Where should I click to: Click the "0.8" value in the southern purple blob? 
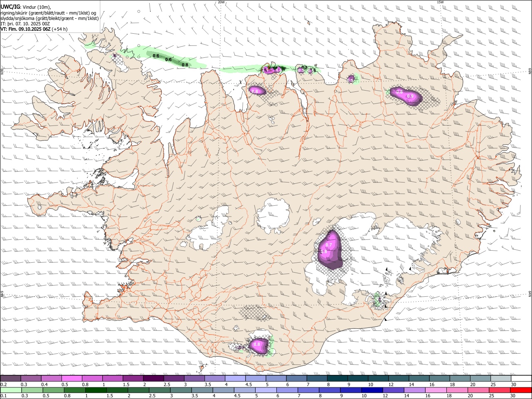256,344
